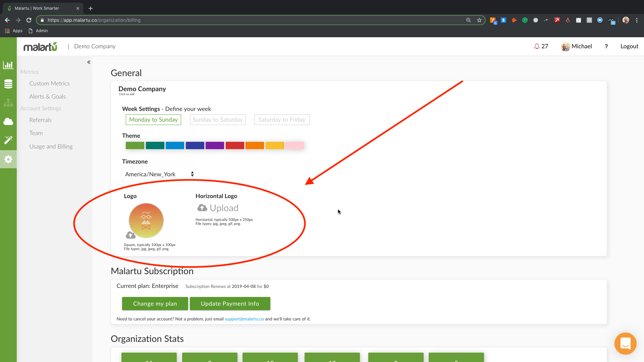
Task: Open Custom Metrics in sidebar
Action: pos(49,83)
